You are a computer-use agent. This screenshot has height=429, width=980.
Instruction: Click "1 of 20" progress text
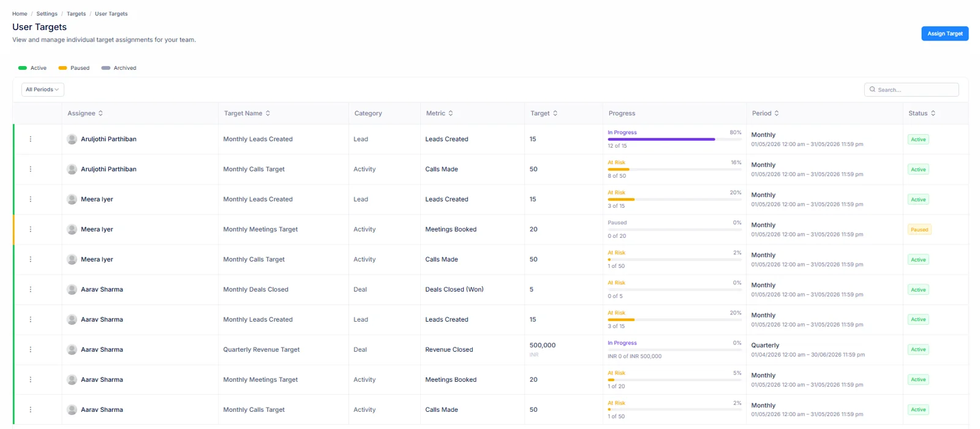616,386
